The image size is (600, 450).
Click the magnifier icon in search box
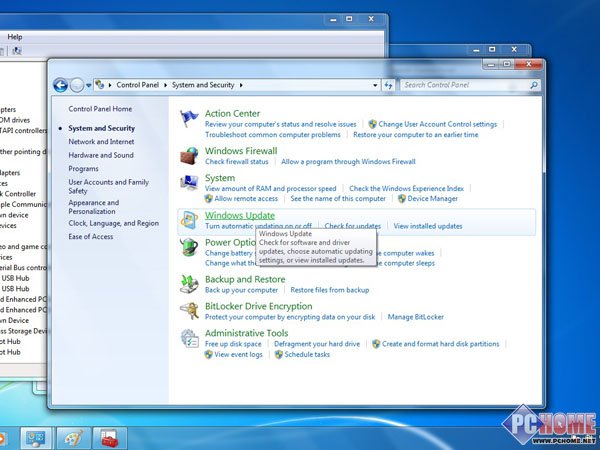534,85
